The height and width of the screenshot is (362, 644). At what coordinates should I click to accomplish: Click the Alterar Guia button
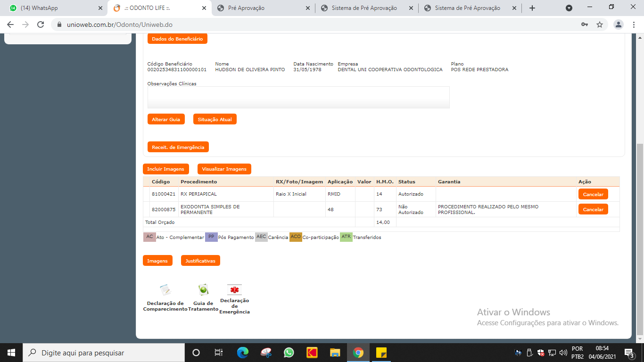[166, 119]
